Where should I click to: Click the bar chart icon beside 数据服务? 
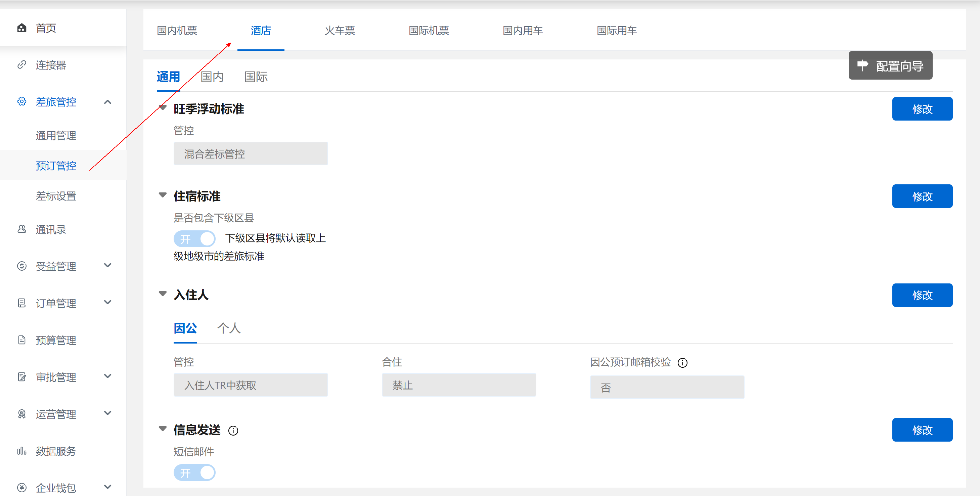point(22,451)
